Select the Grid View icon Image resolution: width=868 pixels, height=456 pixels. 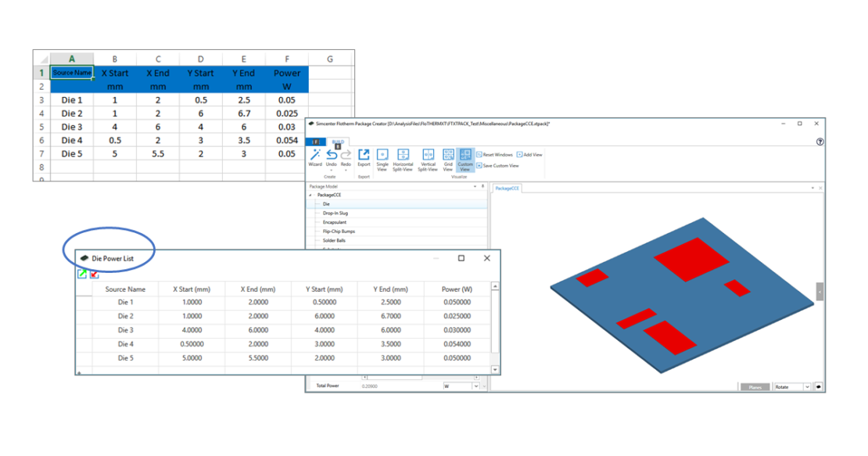click(x=448, y=155)
